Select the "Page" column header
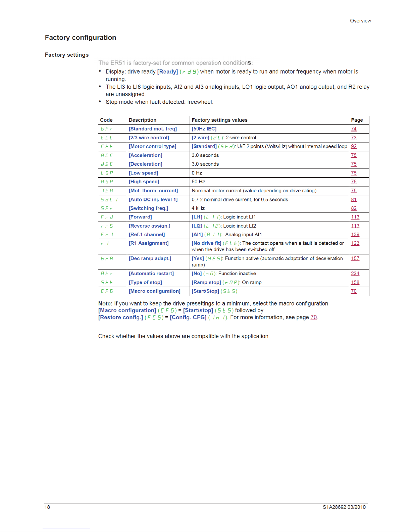The width and height of the screenshot is (411, 532). 357,120
